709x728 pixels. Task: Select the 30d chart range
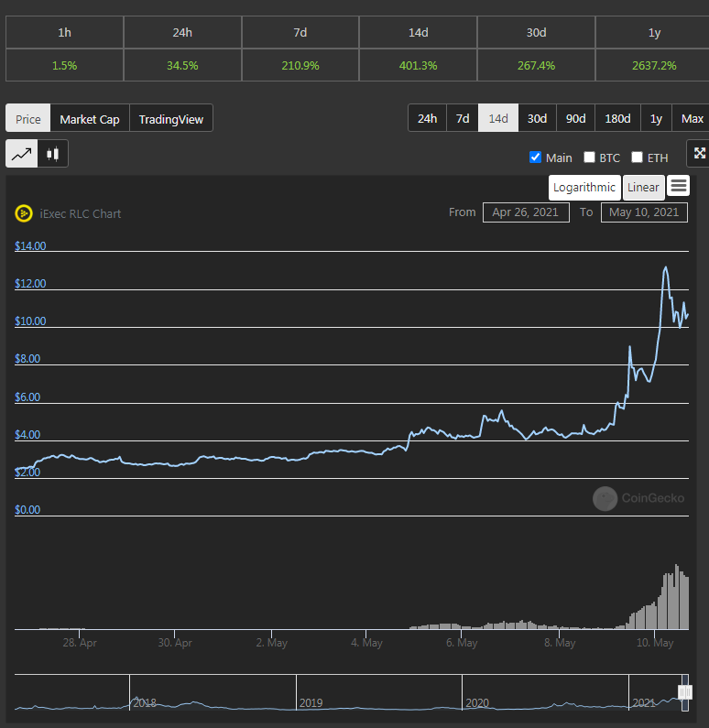coord(537,119)
